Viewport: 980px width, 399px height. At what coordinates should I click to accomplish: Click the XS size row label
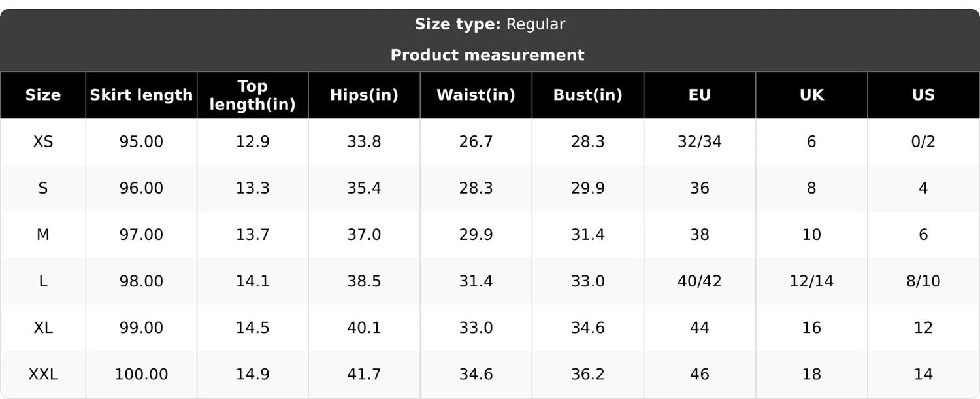point(43,141)
